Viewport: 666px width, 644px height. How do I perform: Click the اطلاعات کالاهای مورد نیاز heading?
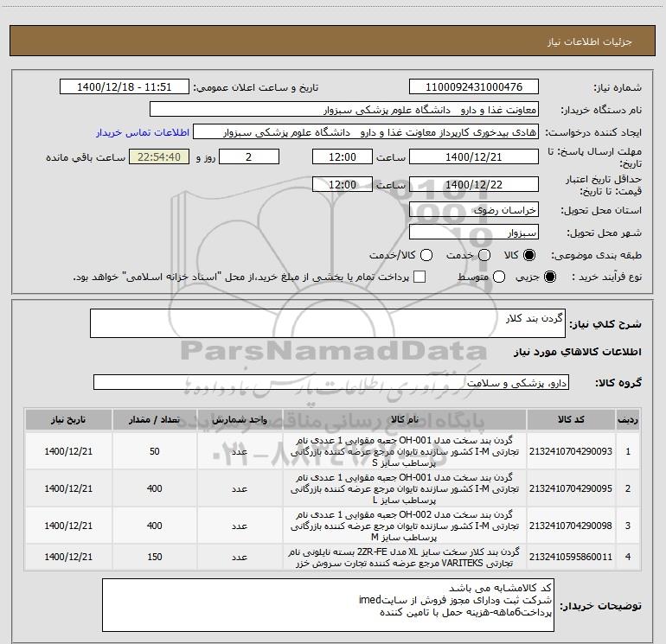(577, 352)
